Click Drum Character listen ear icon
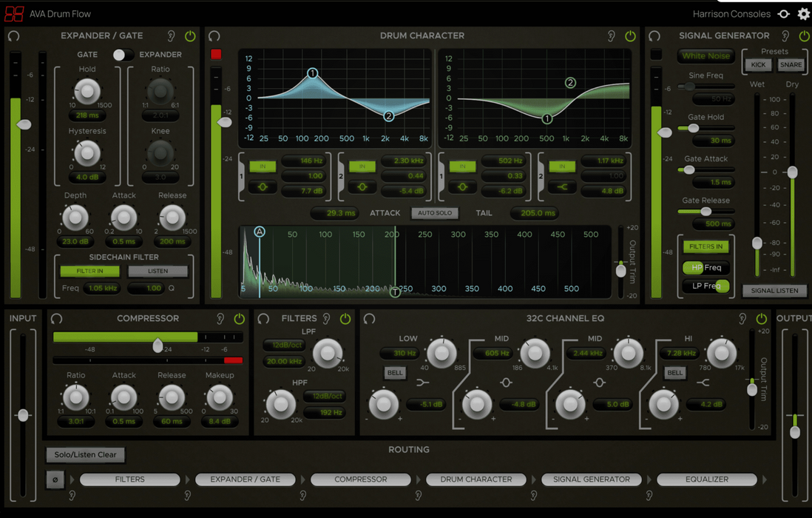Screen dimensions: 812x518 point(611,36)
